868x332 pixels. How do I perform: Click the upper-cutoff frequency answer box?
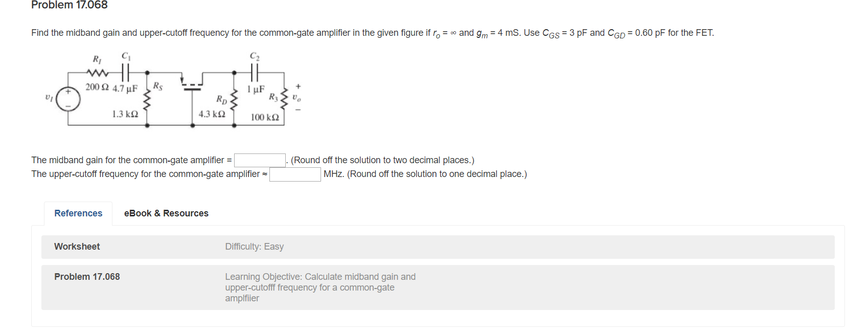point(294,174)
